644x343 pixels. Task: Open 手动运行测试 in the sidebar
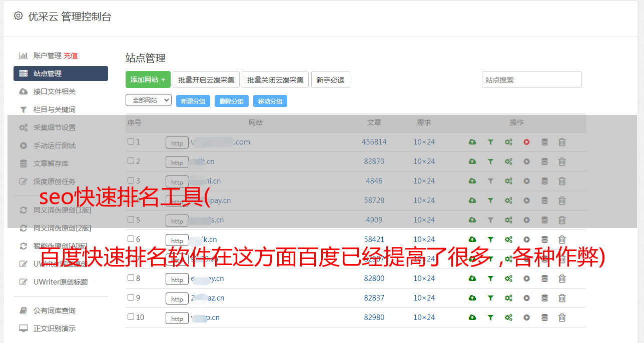click(54, 145)
